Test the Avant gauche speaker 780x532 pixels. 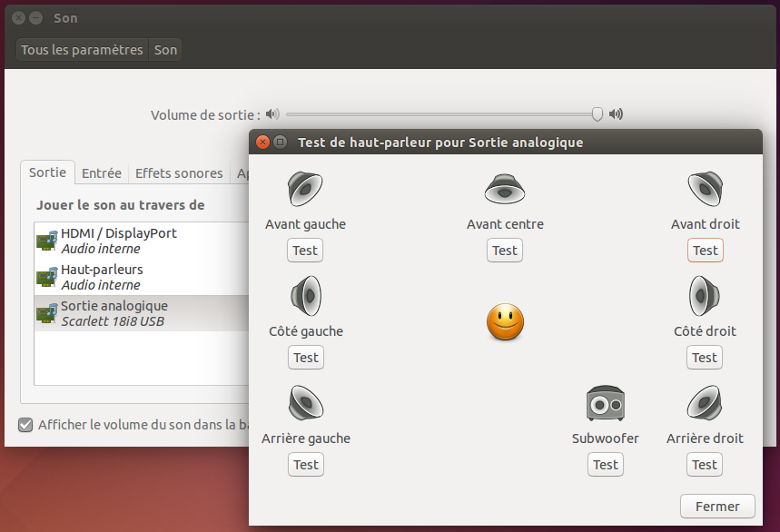pyautogui.click(x=305, y=250)
